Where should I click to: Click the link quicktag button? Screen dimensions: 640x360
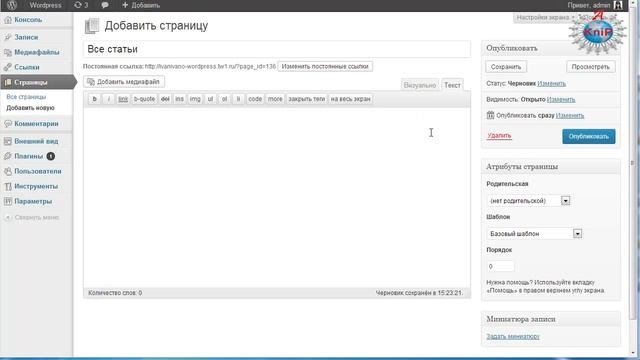point(123,99)
